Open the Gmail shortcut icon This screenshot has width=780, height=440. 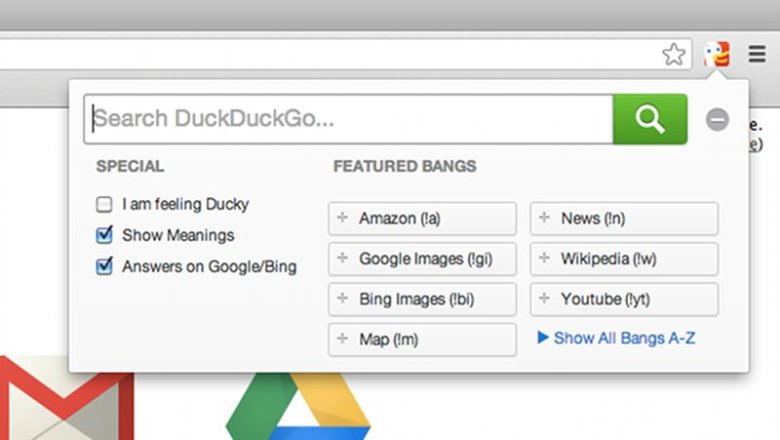(x=67, y=398)
